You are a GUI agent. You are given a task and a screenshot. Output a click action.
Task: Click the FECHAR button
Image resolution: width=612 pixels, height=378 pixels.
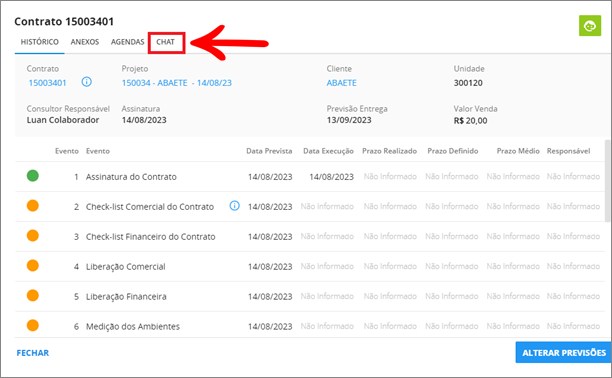33,353
